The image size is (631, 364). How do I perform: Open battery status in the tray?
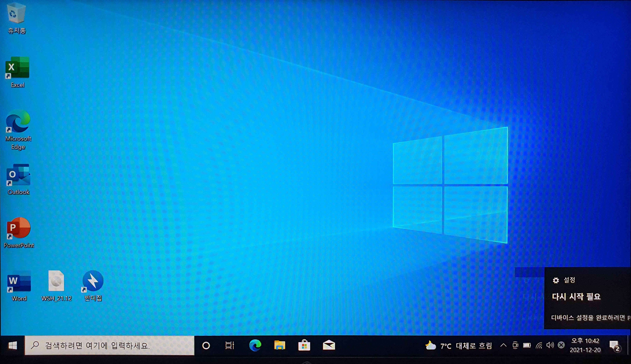pos(527,345)
